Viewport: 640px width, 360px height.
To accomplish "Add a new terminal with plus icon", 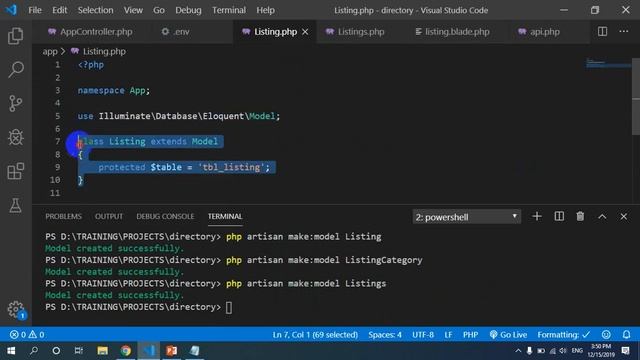I will [x=537, y=216].
